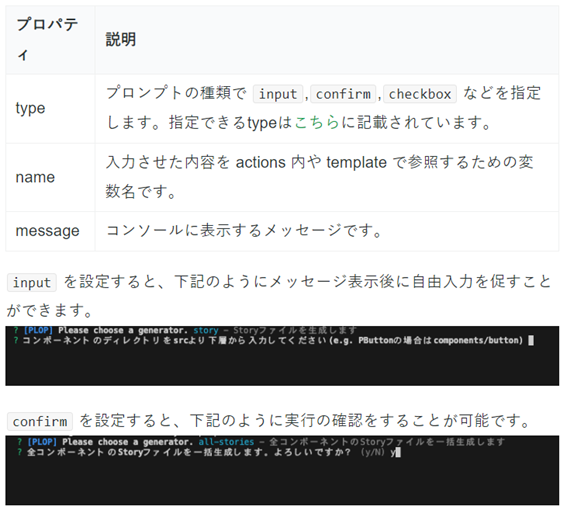The height and width of the screenshot is (510, 567).
Task: Click the checkbox code tag in table
Action: [x=420, y=94]
